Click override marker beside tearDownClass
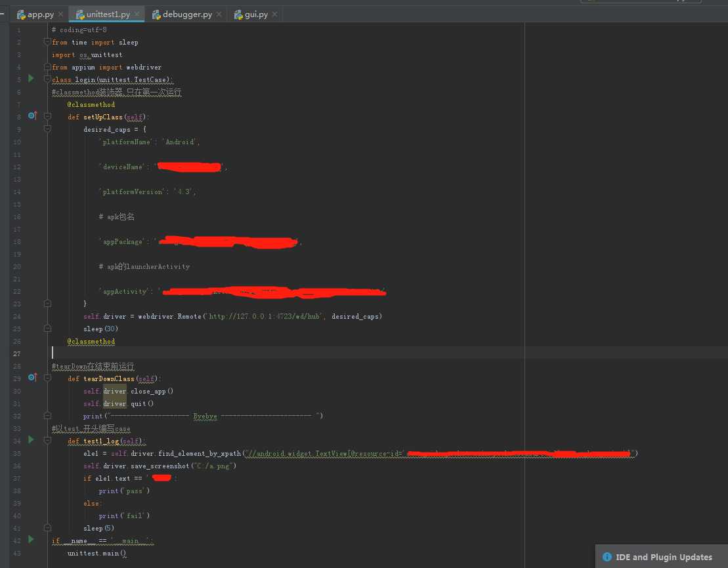Screen dimensions: 728x568 pyautogui.click(x=32, y=377)
